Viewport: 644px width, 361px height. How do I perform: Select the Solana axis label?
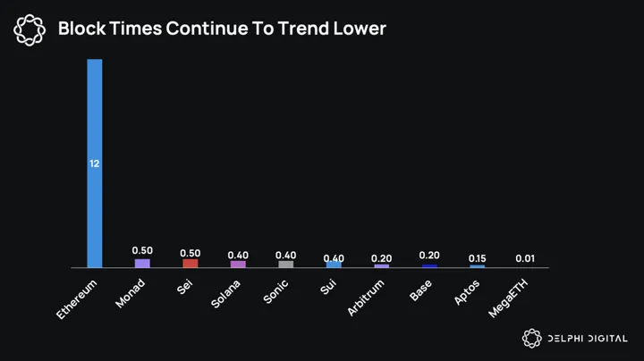click(225, 296)
